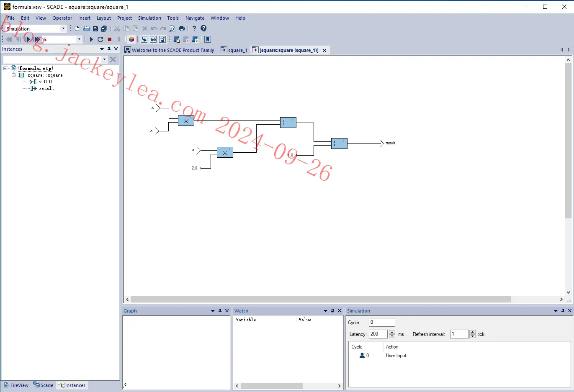574x392 pixels.
Task: Start the simulation with the Play button
Action: pos(91,39)
